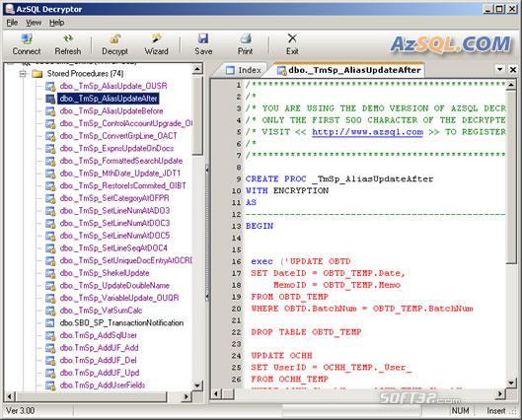Select dbo.TmSp_AddUF_Add procedure
Image resolution: width=522 pixels, height=420 pixels.
pos(99,348)
